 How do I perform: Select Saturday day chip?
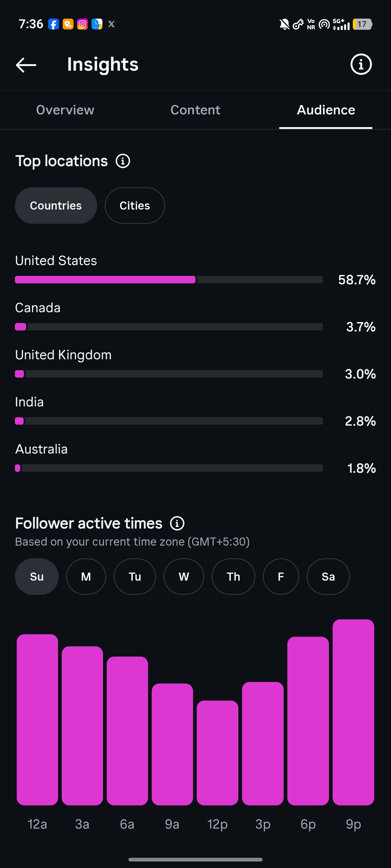point(328,577)
